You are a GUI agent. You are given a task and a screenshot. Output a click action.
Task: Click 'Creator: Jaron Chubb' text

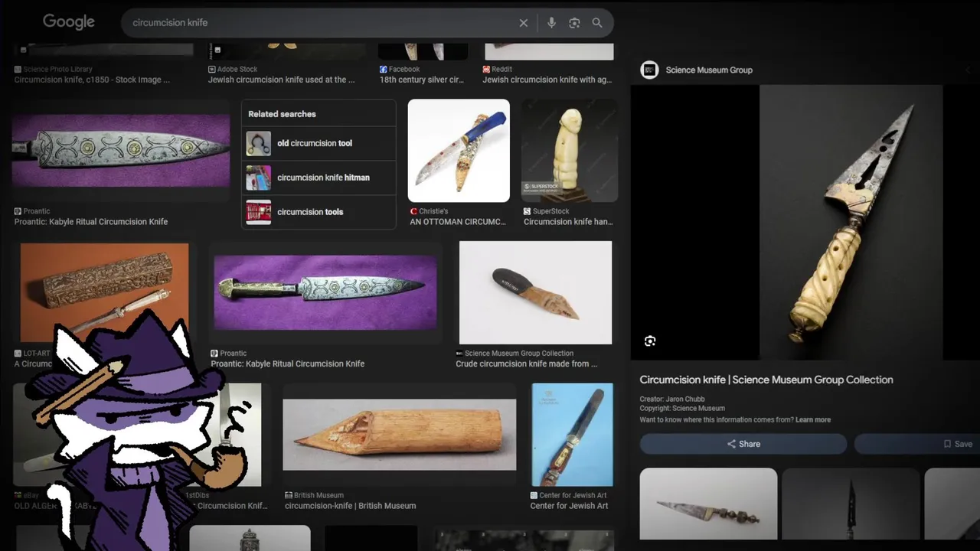coord(672,399)
